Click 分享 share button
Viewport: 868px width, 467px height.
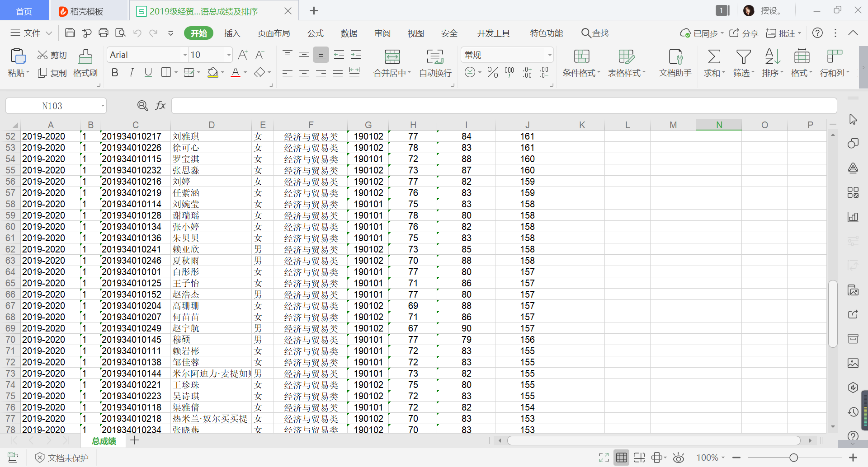(744, 33)
